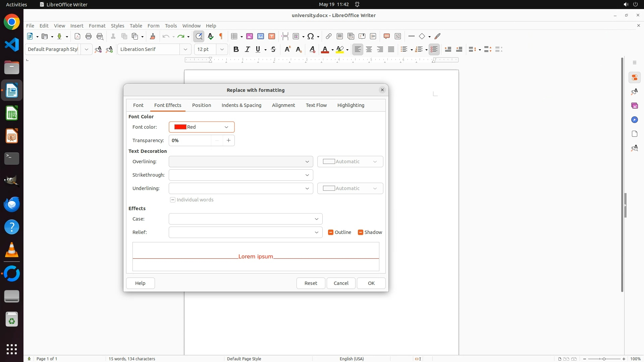Click Center Horizontally alignment icon
Image resolution: width=644 pixels, height=362 pixels.
pyautogui.click(x=369, y=49)
